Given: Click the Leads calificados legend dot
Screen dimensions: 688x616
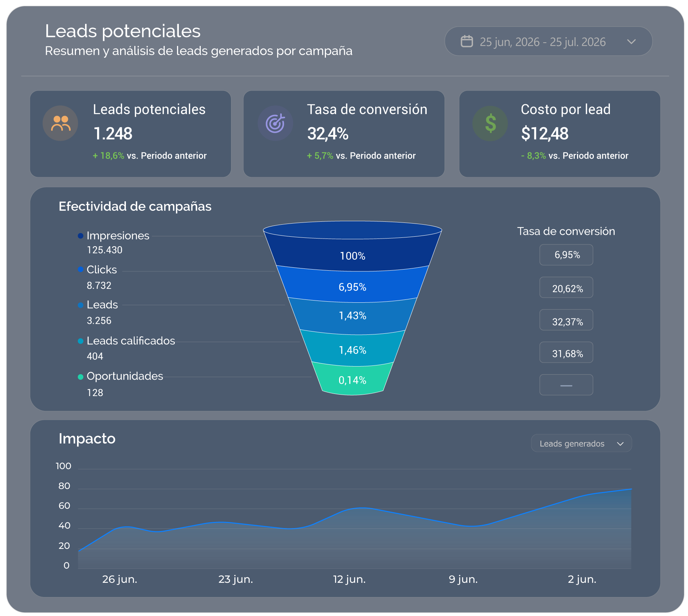Looking at the screenshot, I should point(81,341).
